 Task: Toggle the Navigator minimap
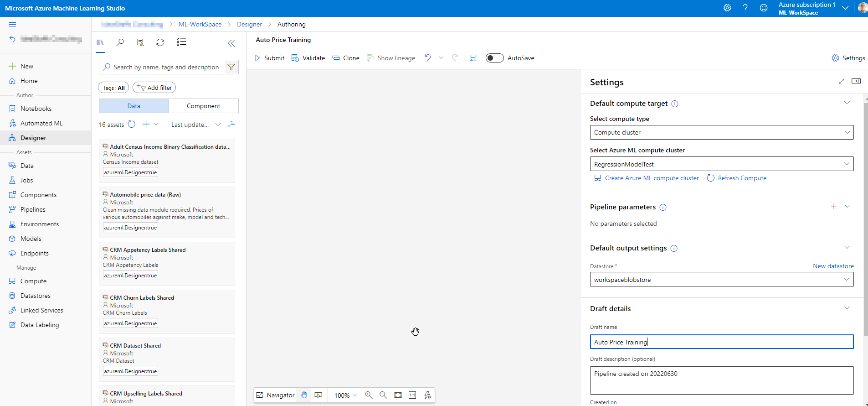[276, 395]
